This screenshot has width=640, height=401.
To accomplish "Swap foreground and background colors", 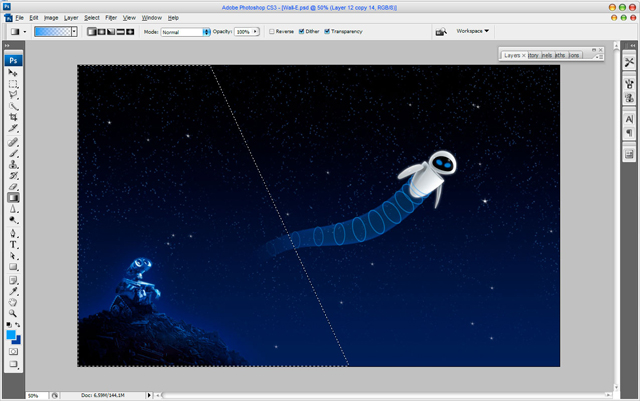I will click(18, 325).
